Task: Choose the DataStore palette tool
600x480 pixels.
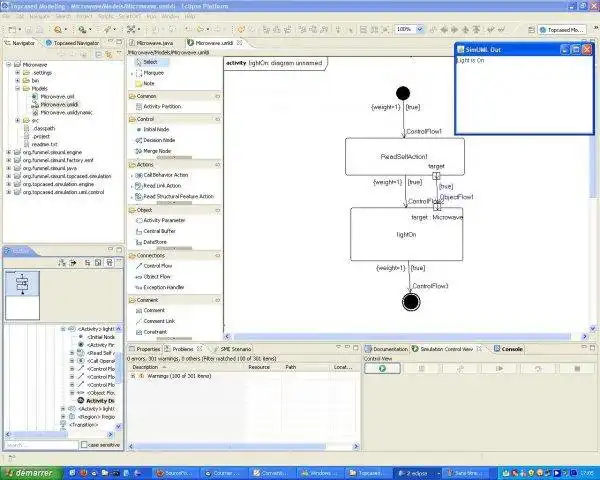Action: pos(155,242)
